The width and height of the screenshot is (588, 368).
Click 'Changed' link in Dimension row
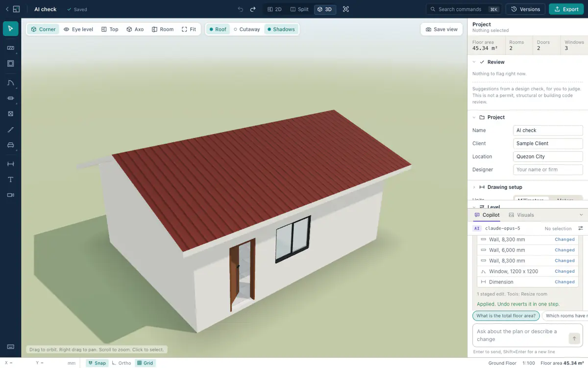point(564,282)
